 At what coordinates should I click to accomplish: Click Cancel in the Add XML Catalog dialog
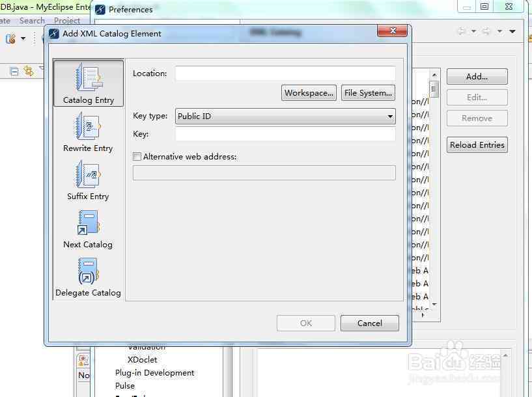coord(370,323)
